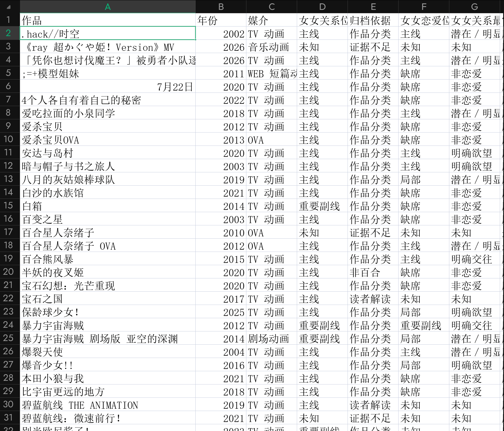Click the ";=+模型姐妹" cell
The height and width of the screenshot is (431, 504).
point(108,73)
